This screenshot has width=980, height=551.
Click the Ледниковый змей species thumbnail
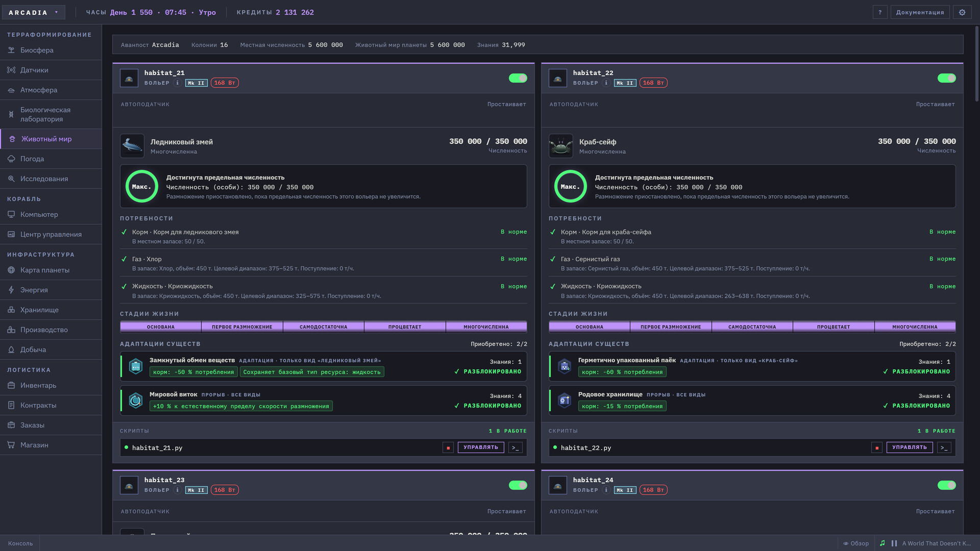pos(132,146)
